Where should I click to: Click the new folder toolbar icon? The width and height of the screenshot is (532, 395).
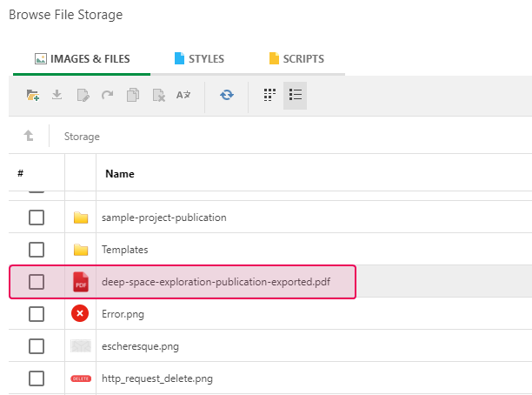tap(33, 95)
